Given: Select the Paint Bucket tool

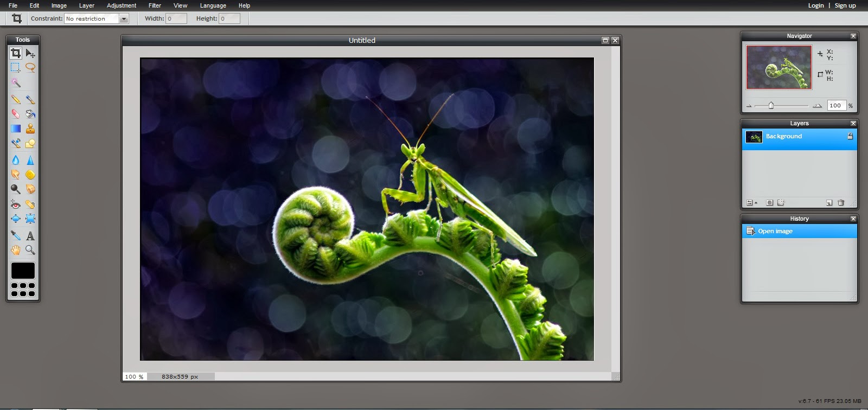Looking at the screenshot, I should click(x=30, y=114).
